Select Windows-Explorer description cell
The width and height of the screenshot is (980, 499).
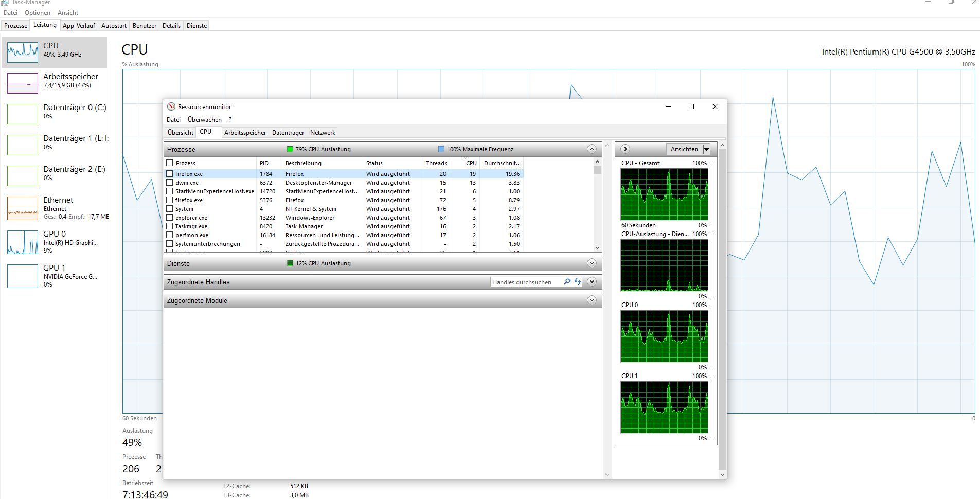click(323, 218)
